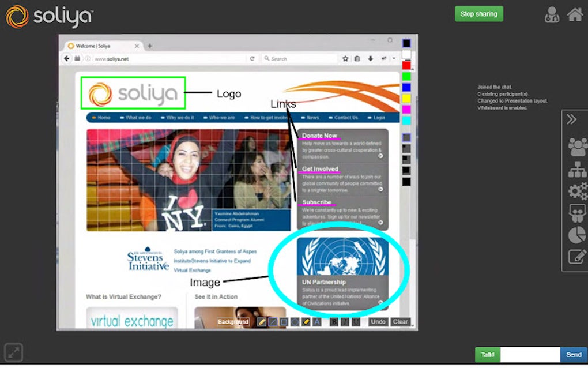This screenshot has height=368, width=588.
Task: Select the straight line tool
Action: click(x=273, y=321)
